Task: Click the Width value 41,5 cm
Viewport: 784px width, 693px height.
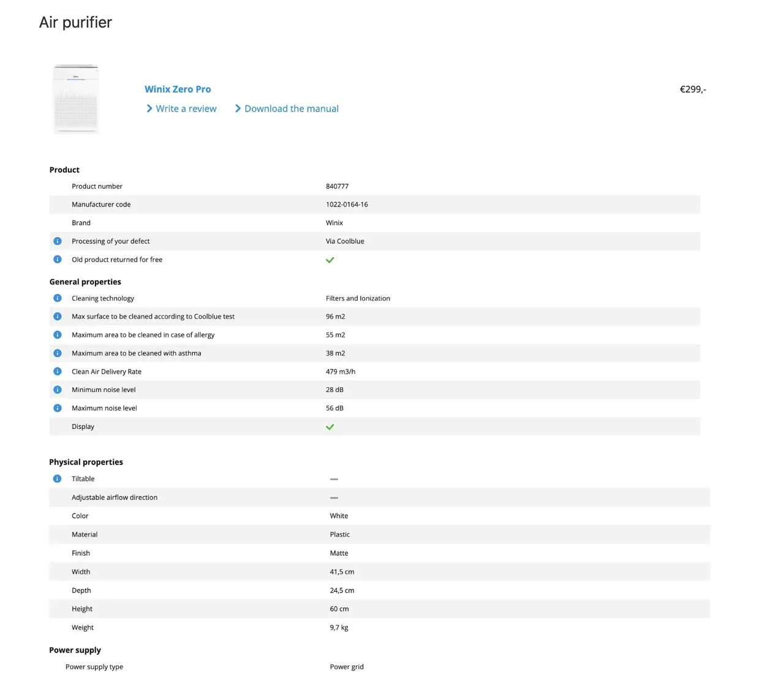Action: 342,572
